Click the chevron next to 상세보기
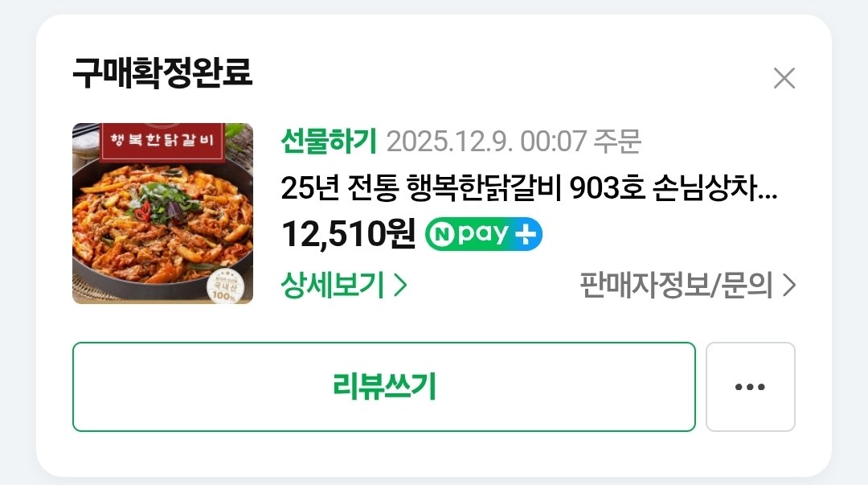The width and height of the screenshot is (868, 485). tap(400, 285)
